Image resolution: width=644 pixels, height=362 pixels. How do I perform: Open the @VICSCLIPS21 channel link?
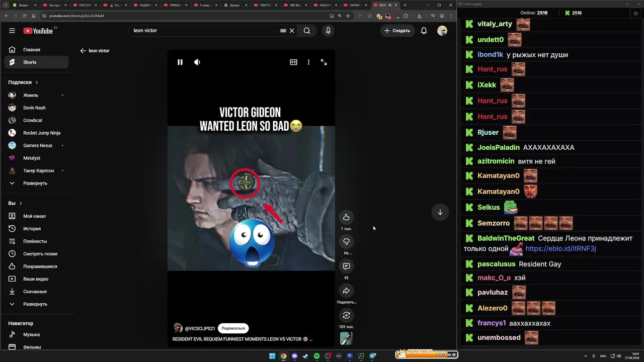tap(200, 328)
